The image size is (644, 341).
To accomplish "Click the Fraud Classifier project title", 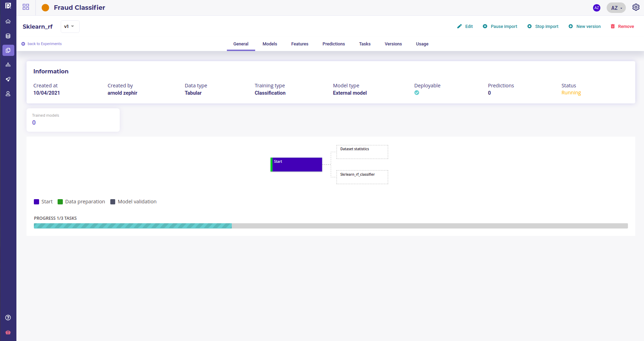I will click(x=79, y=8).
